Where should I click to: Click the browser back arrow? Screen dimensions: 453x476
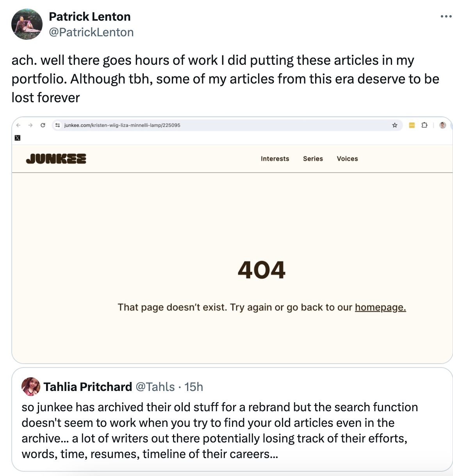[18, 125]
